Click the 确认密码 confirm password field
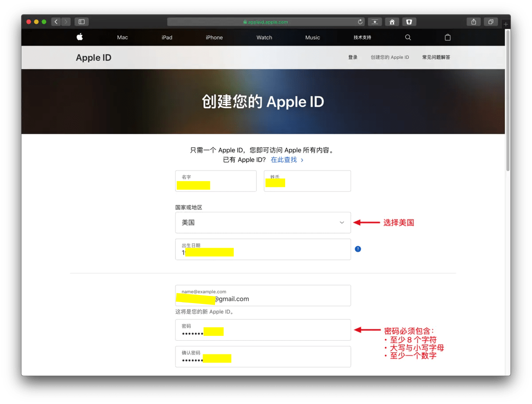This screenshot has width=532, height=404. coord(263,357)
